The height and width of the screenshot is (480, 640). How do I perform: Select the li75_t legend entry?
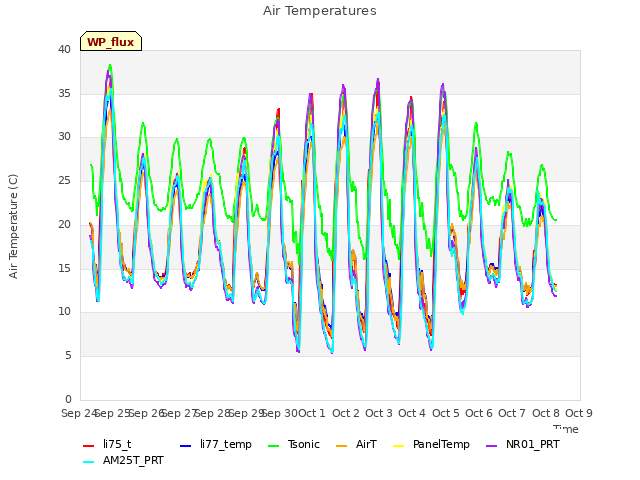click(107, 444)
